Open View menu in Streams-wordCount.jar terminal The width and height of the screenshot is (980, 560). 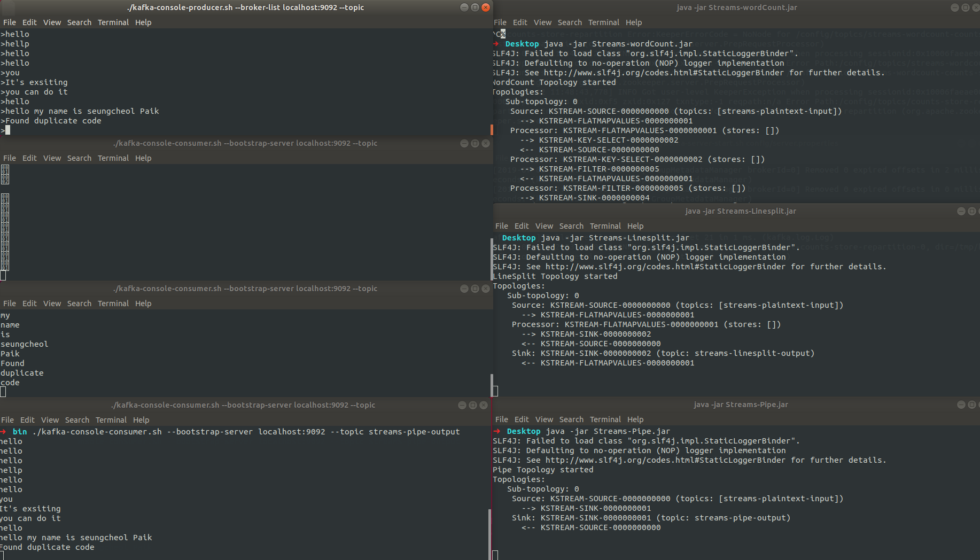(542, 22)
